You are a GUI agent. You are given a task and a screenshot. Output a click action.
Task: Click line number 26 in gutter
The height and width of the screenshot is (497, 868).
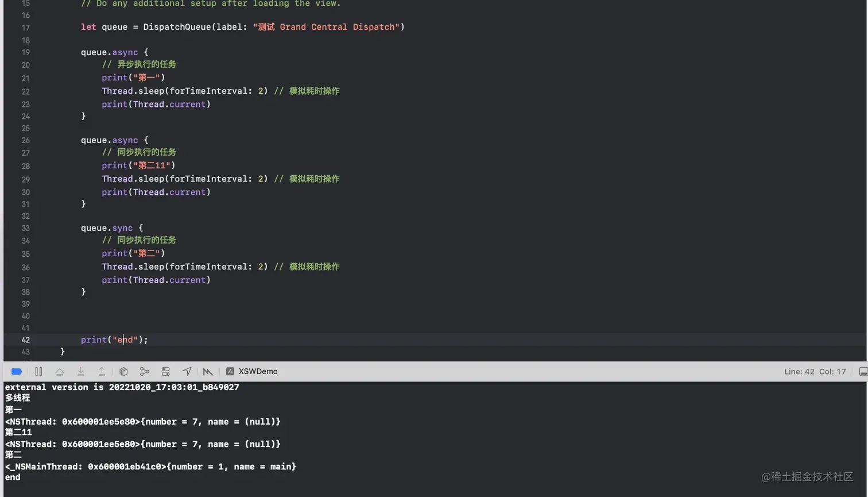pyautogui.click(x=25, y=140)
